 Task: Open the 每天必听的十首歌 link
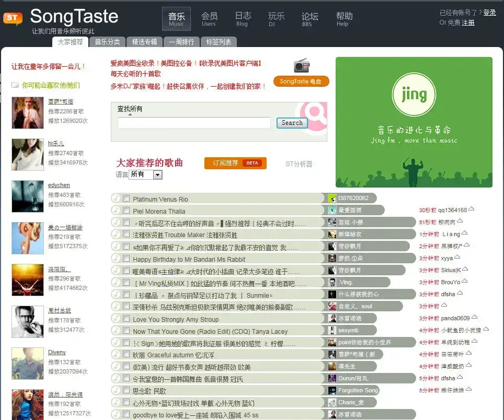(135, 74)
